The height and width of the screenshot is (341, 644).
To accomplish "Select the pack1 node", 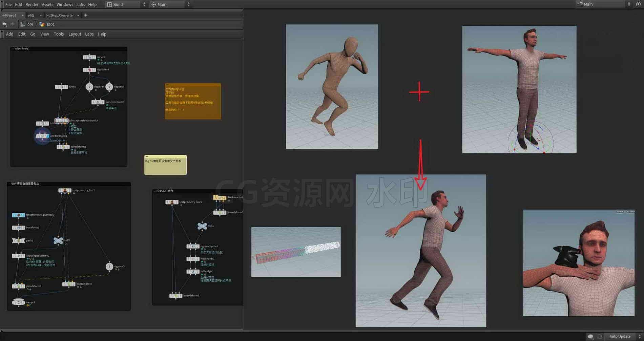I will (18, 240).
